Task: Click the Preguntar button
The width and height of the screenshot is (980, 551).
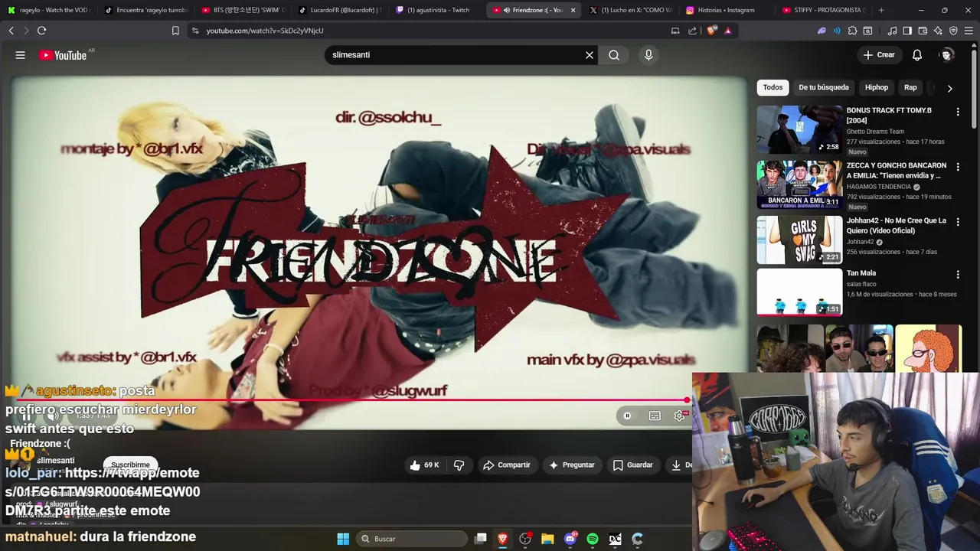Action: point(572,465)
